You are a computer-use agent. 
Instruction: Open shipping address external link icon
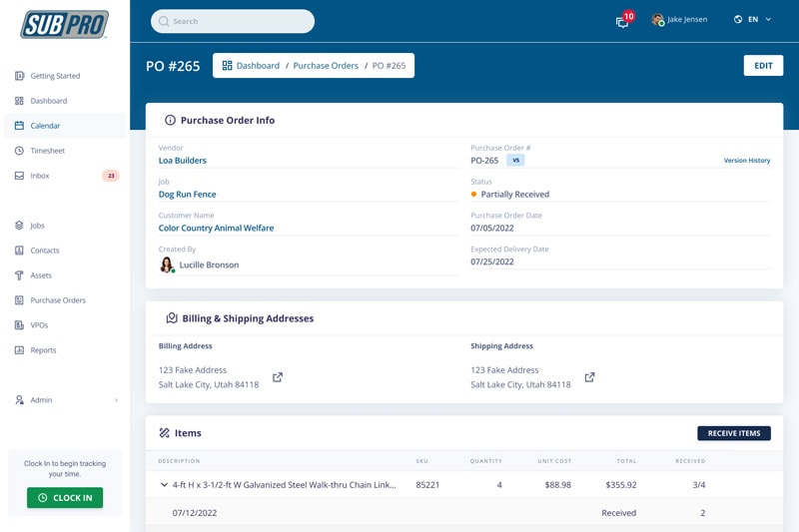pyautogui.click(x=589, y=377)
